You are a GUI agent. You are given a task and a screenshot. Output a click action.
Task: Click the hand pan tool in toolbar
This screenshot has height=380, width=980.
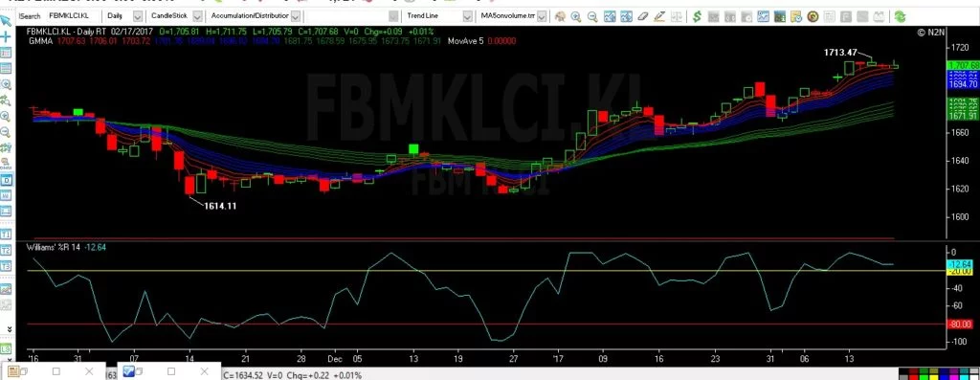pos(560,16)
